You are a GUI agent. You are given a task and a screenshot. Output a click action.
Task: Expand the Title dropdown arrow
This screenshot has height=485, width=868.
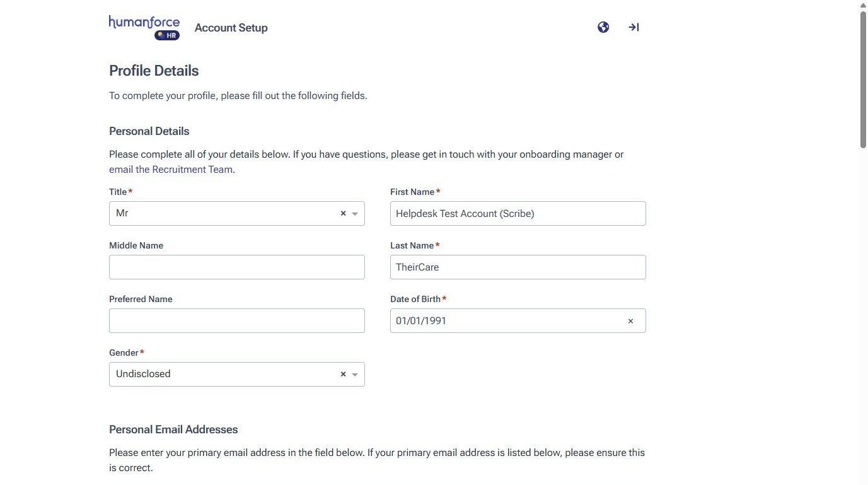(x=355, y=214)
